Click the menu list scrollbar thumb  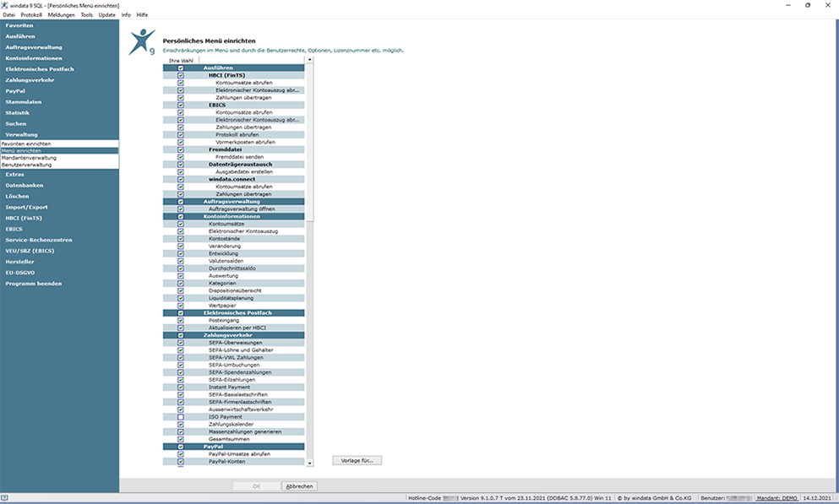(x=310, y=142)
